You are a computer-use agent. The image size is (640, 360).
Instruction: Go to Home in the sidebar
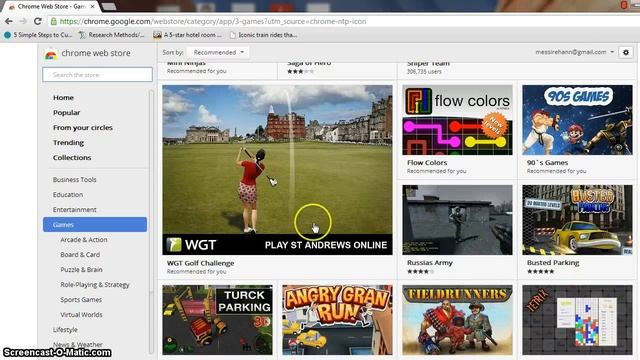point(63,98)
